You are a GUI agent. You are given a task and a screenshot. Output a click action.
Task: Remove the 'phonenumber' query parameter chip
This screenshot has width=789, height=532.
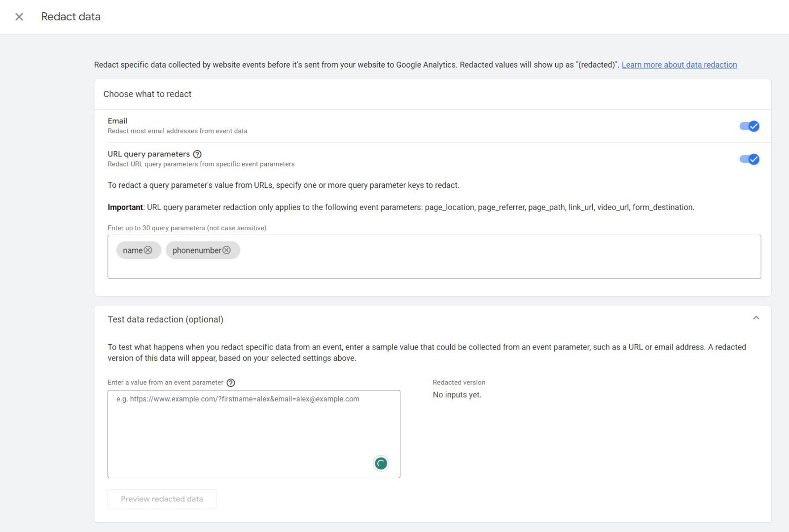point(227,250)
